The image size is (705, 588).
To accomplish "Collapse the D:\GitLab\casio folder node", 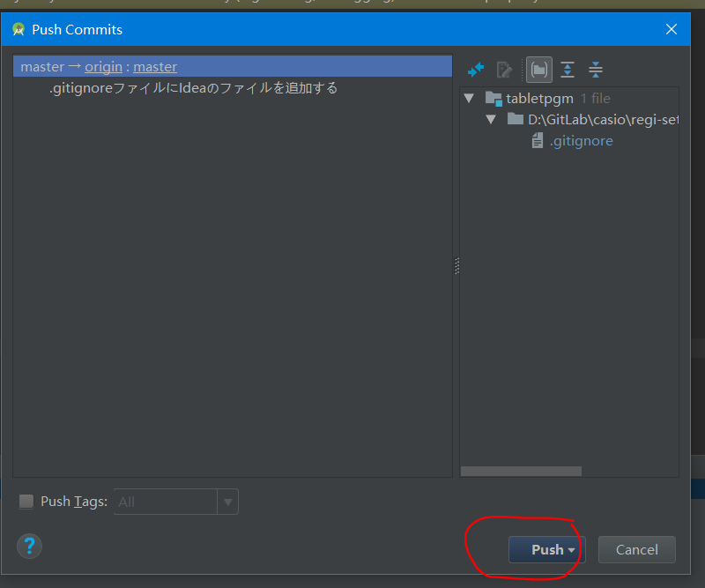I will 491,120.
